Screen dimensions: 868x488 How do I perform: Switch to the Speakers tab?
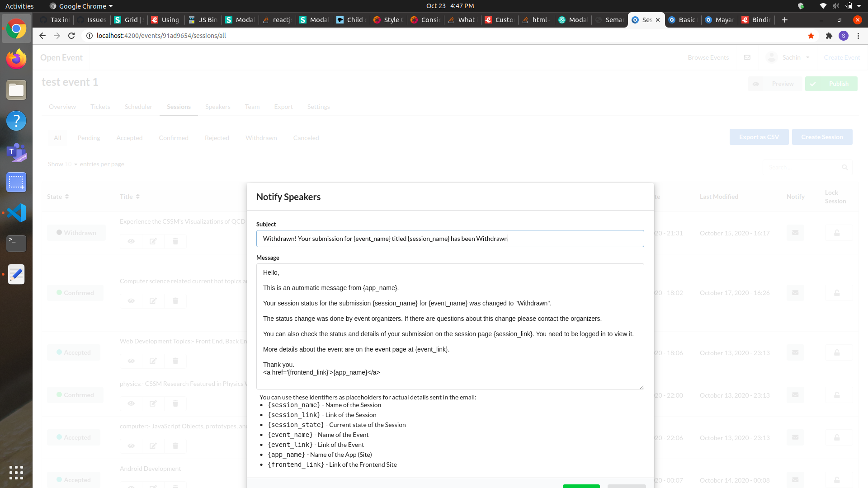coord(217,107)
